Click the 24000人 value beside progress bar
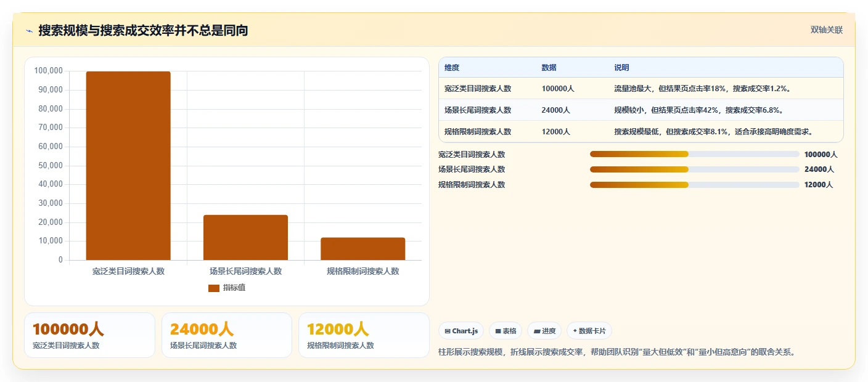868x382 pixels. (x=819, y=169)
